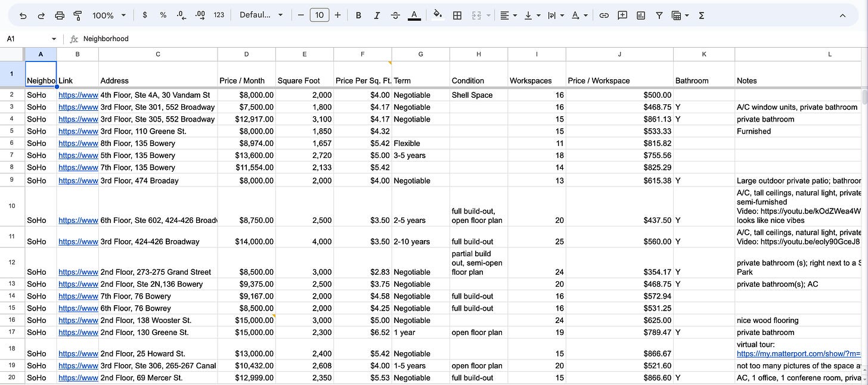Expand the Name box dropdown arrow
Image resolution: width=868 pixels, height=385 pixels.
pyautogui.click(x=54, y=39)
